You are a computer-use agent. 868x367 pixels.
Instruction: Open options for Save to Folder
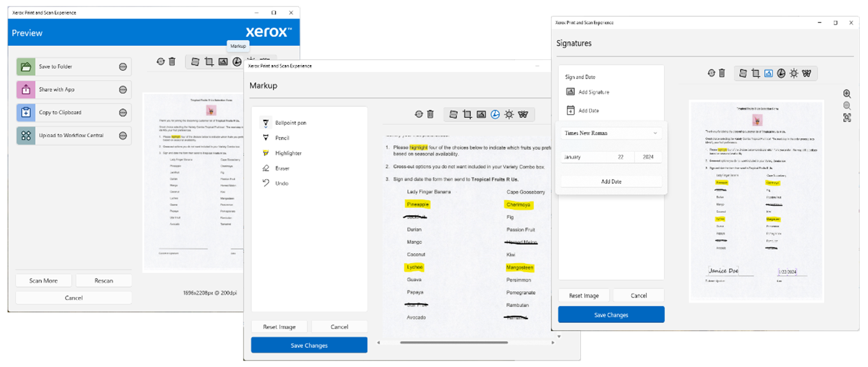click(x=123, y=67)
